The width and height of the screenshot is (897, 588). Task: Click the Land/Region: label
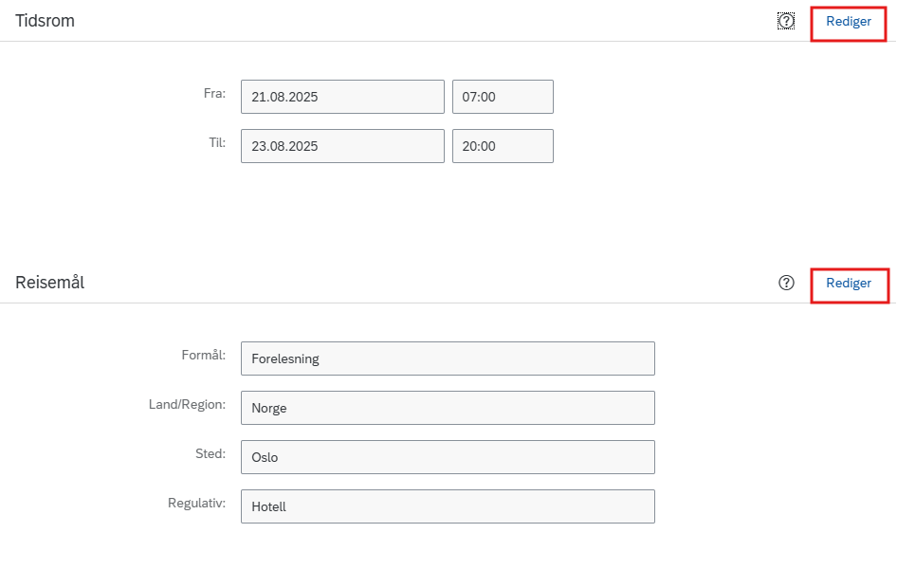pos(187,404)
